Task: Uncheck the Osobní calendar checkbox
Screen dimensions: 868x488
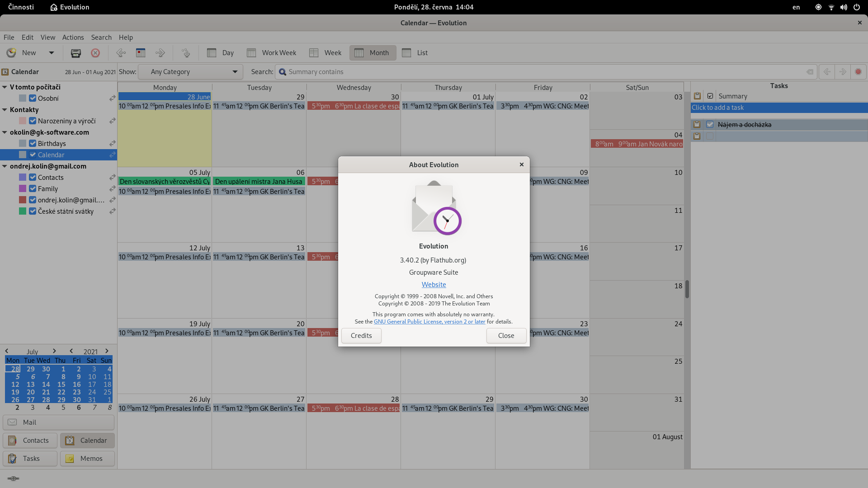Action: pos(33,98)
